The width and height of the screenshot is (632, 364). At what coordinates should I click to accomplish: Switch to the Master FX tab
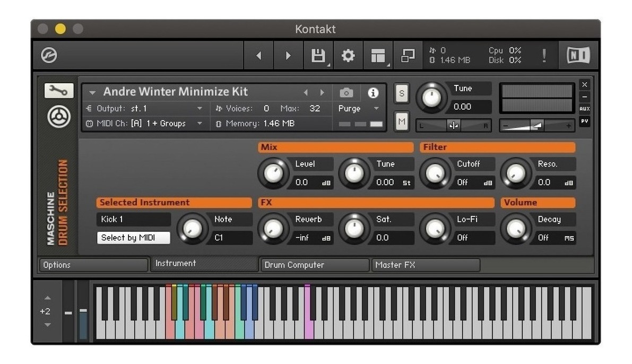coord(426,265)
